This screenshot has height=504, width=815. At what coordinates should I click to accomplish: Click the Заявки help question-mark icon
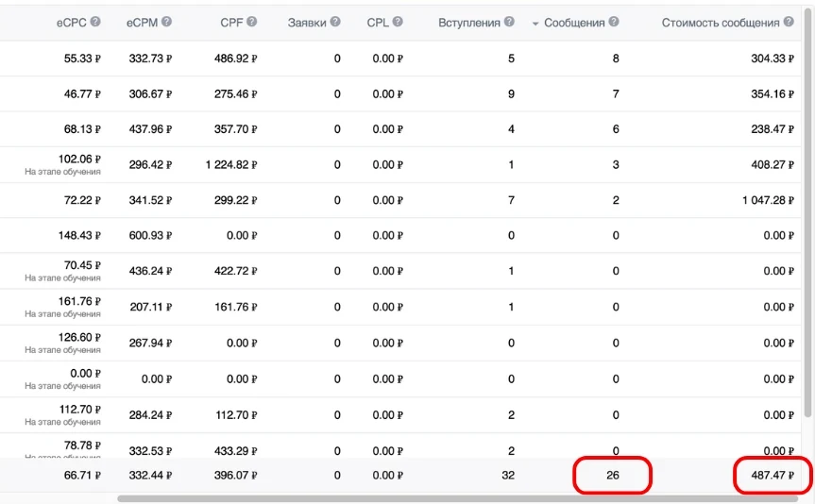tap(335, 22)
